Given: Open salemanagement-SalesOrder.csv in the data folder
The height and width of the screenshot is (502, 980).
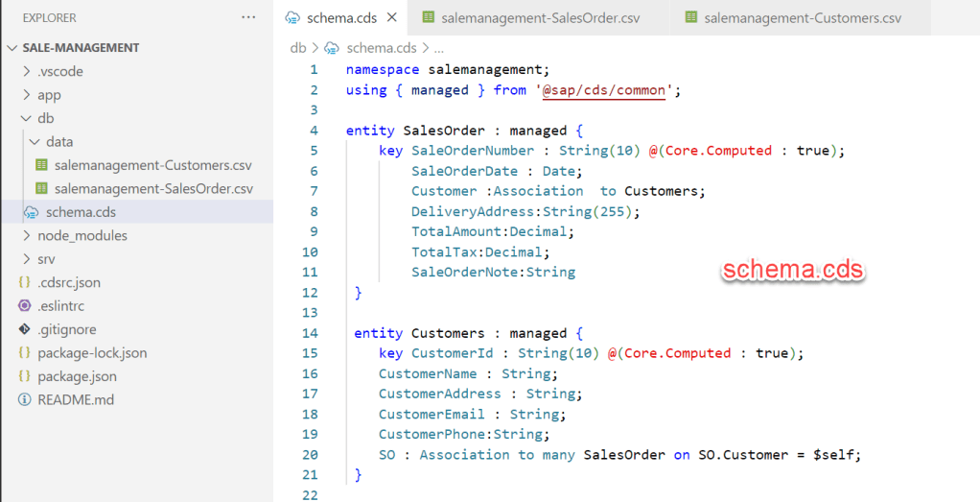Looking at the screenshot, I should (153, 188).
